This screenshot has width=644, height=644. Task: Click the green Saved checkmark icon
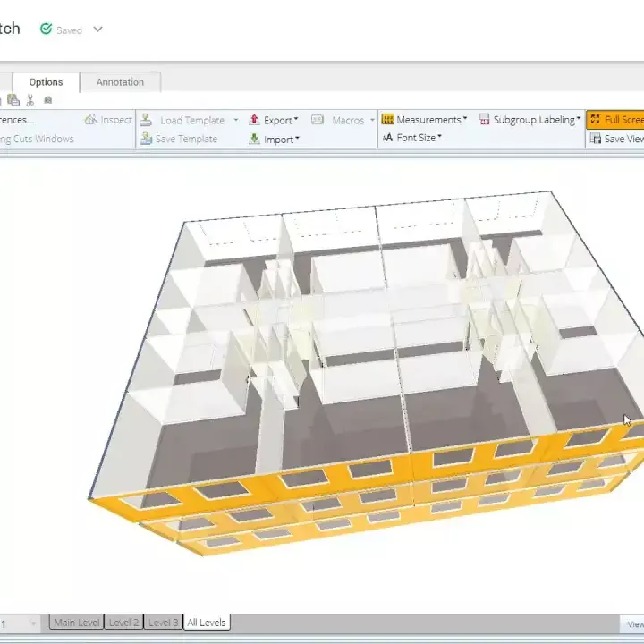click(x=46, y=30)
